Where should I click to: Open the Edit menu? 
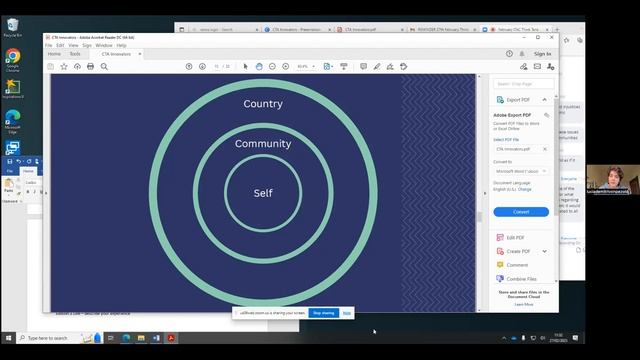(60, 45)
